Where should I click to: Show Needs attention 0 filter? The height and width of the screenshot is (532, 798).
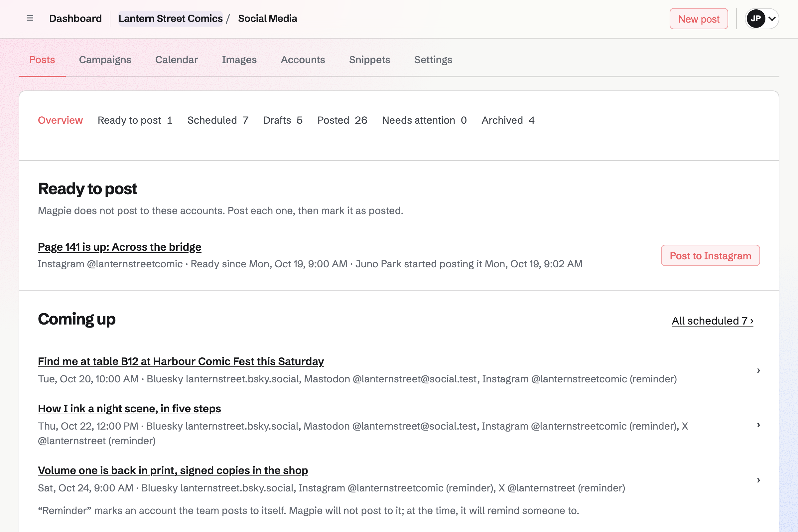click(425, 120)
